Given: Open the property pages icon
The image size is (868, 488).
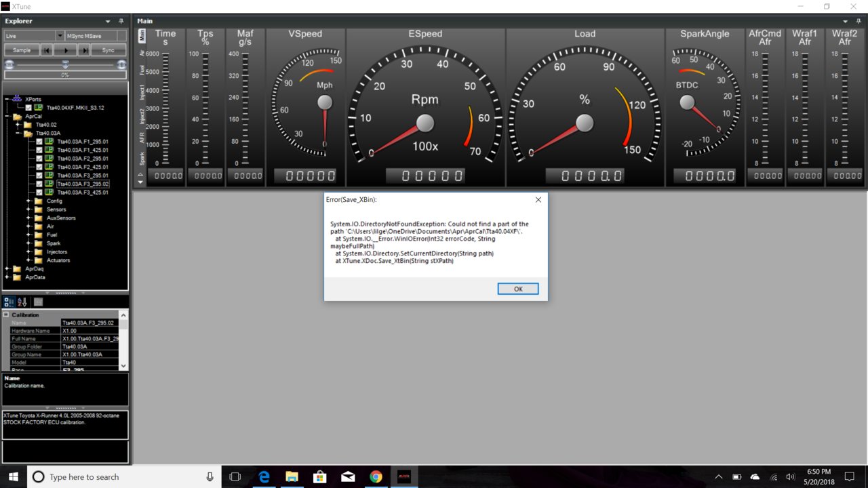Looking at the screenshot, I should 39,302.
